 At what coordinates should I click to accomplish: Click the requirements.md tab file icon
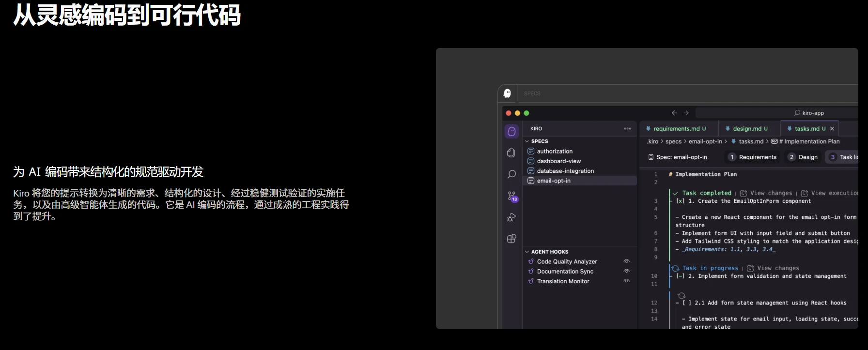pyautogui.click(x=648, y=129)
